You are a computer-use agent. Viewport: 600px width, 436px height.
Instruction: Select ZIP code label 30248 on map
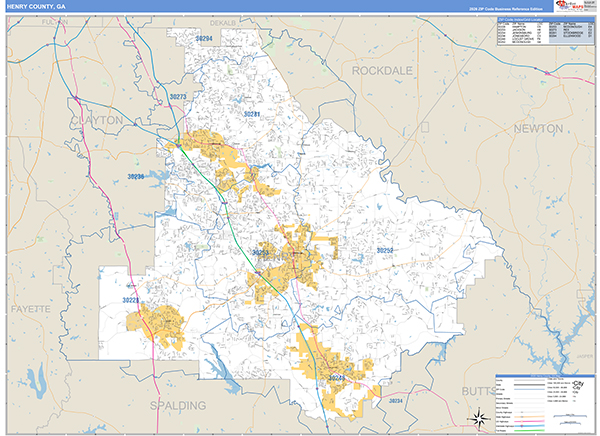pyautogui.click(x=337, y=378)
